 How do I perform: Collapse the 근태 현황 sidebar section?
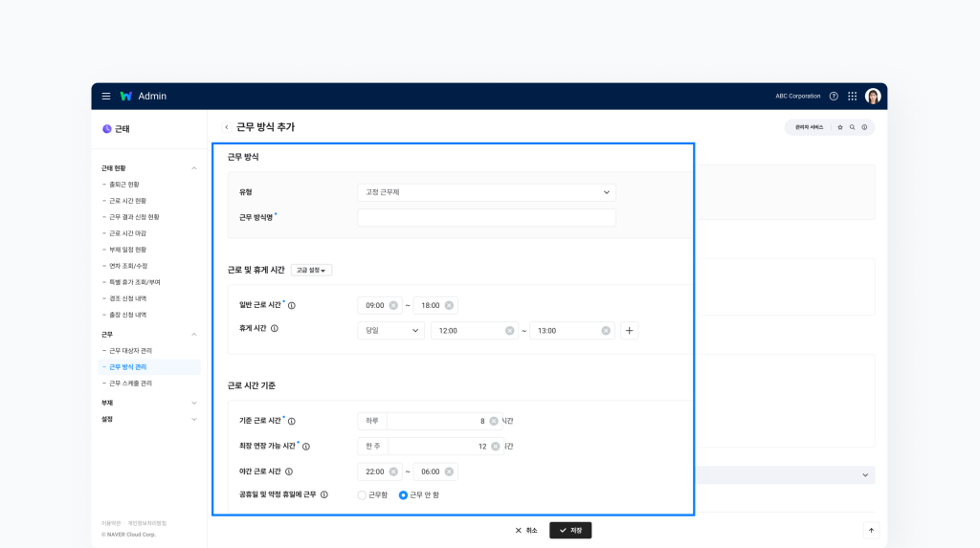tap(194, 168)
